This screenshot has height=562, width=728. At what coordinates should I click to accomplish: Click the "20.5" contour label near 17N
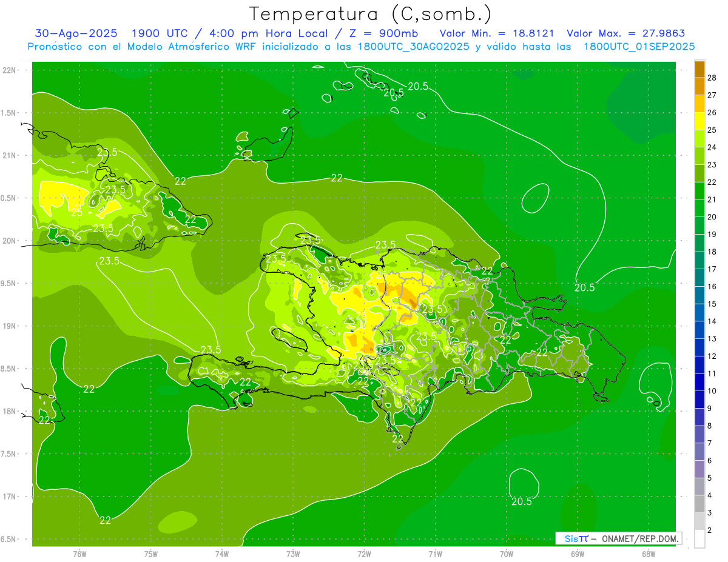tap(522, 502)
